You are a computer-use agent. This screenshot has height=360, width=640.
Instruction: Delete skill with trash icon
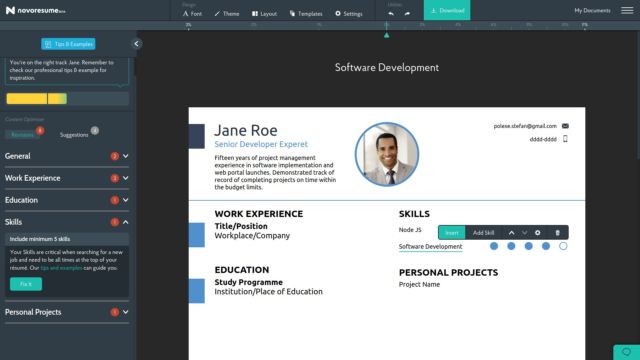[558, 233]
